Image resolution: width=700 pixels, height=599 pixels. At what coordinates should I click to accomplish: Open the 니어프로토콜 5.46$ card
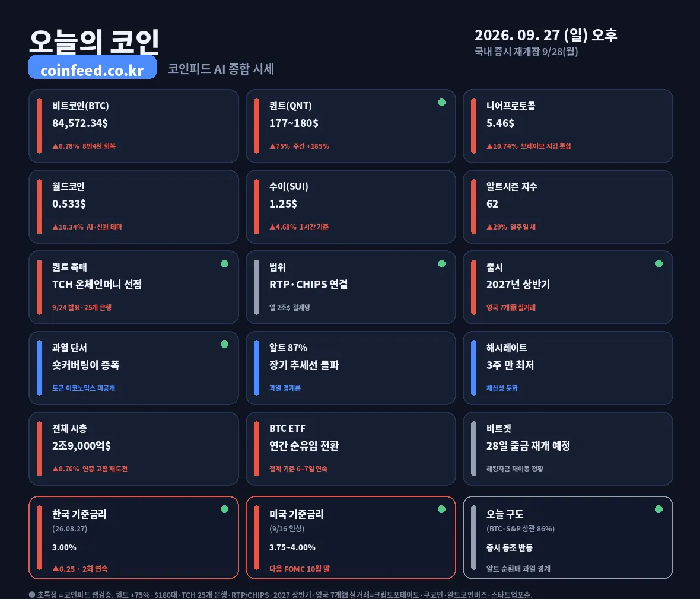(x=568, y=126)
